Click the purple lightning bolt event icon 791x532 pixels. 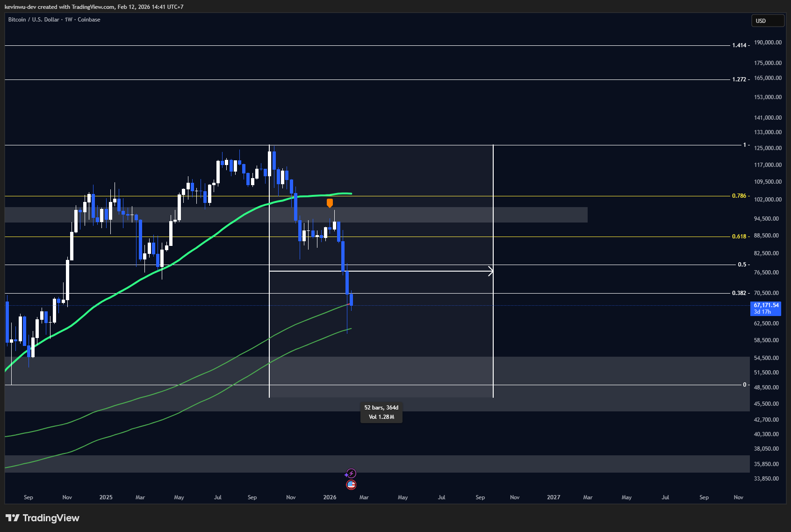coord(351,474)
